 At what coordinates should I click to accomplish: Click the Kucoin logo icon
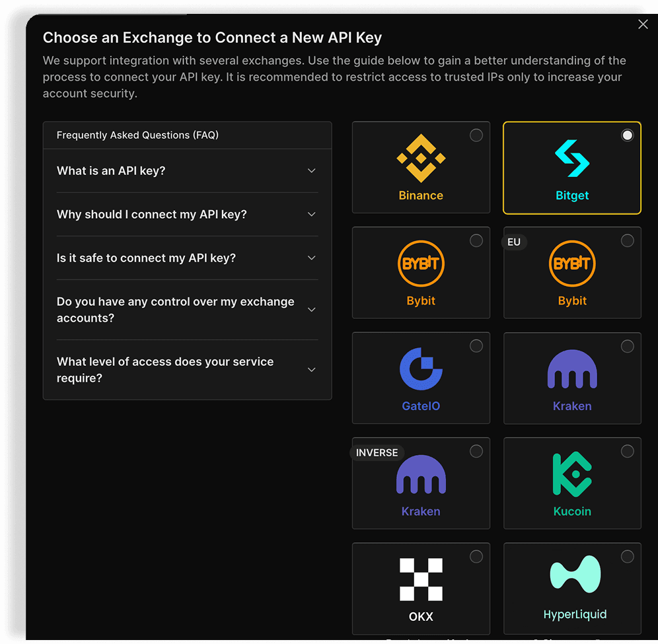click(x=572, y=474)
